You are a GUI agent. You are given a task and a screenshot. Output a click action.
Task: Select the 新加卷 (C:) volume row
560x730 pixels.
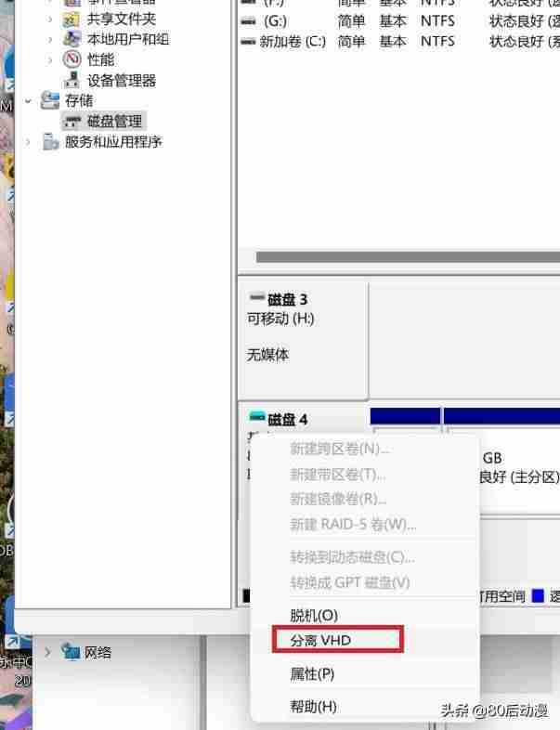pyautogui.click(x=399, y=42)
